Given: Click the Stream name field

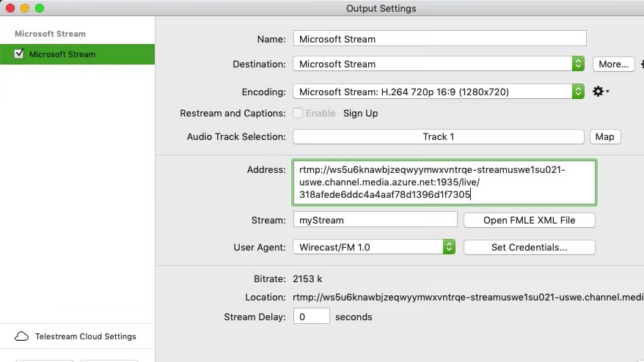Looking at the screenshot, I should click(x=376, y=220).
